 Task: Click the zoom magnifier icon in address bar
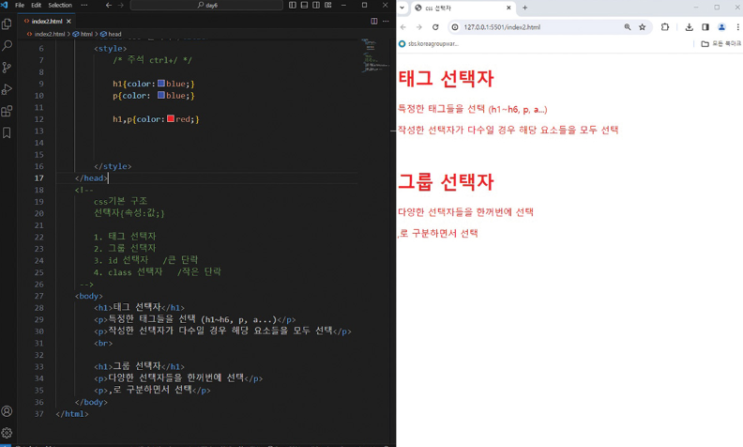[x=627, y=27]
